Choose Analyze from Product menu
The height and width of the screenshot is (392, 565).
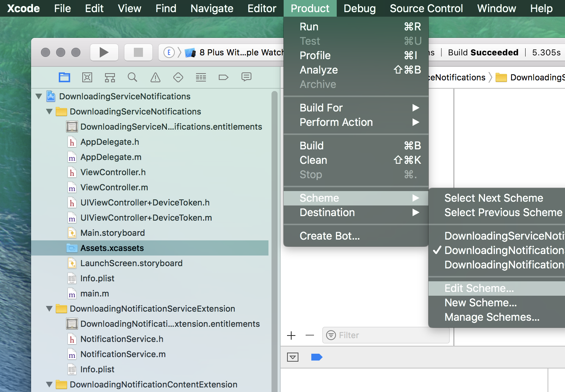[x=356, y=70]
